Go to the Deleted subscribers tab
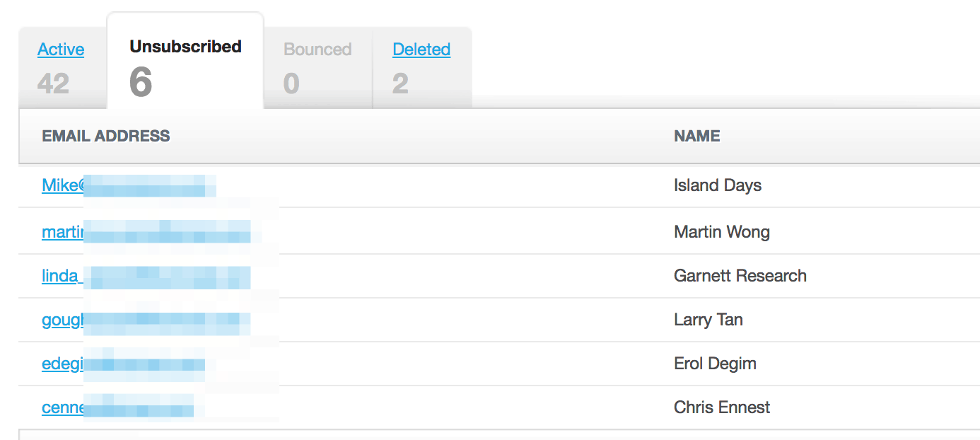The width and height of the screenshot is (980, 440). coord(421,50)
